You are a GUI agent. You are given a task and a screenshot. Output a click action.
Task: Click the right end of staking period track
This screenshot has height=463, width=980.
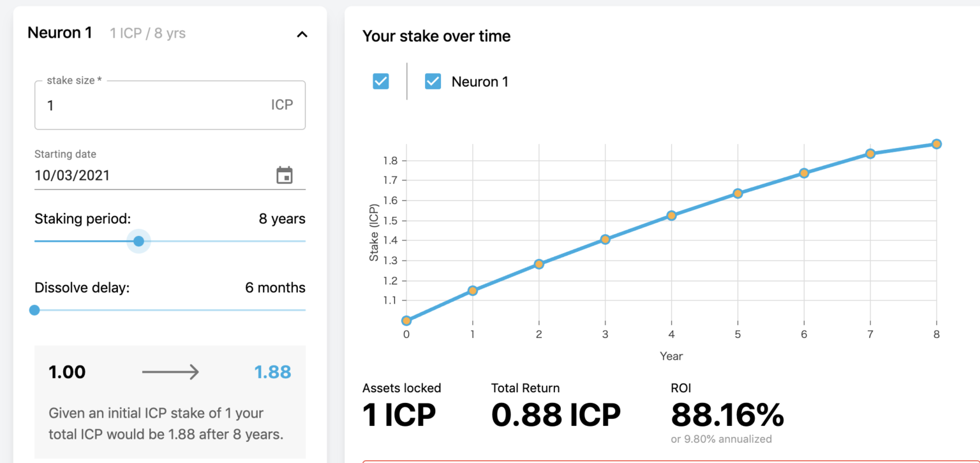tap(304, 241)
